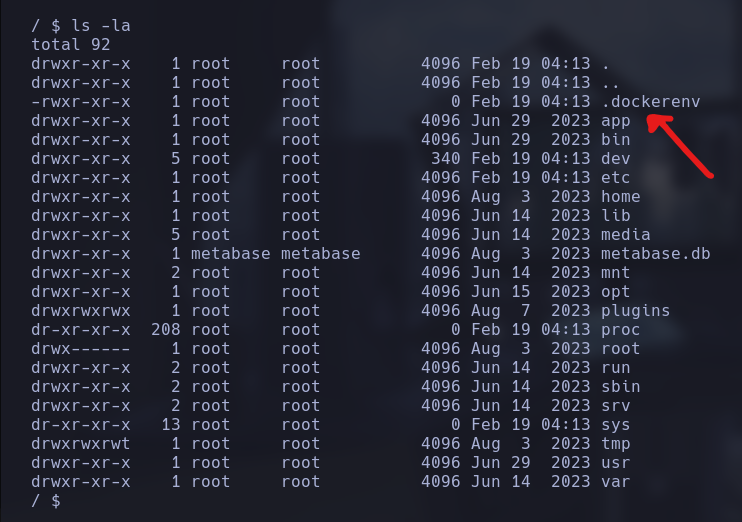The height and width of the screenshot is (522, 742).
Task: Select the proc directory name
Action: point(620,330)
